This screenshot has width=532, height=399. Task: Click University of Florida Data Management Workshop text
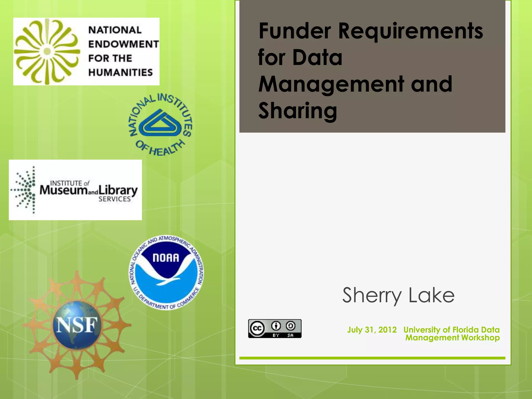[x=452, y=334]
